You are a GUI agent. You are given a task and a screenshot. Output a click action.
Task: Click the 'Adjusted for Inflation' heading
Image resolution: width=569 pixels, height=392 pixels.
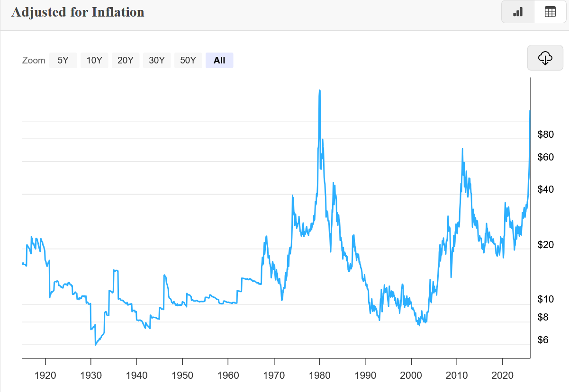(78, 12)
